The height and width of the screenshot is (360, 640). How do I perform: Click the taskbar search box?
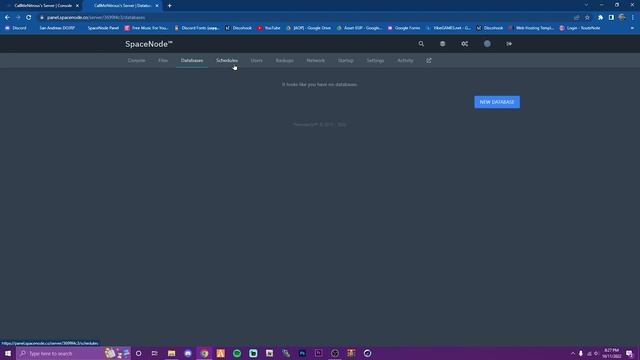click(x=73, y=353)
